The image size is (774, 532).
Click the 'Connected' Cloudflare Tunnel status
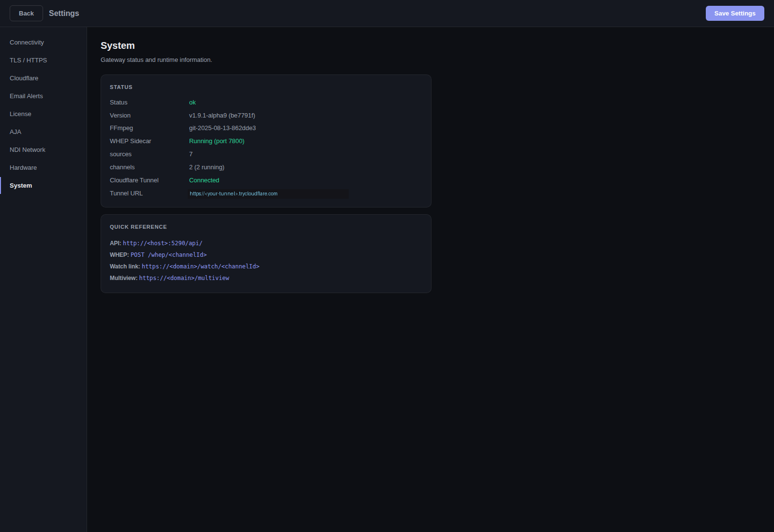coord(204,180)
